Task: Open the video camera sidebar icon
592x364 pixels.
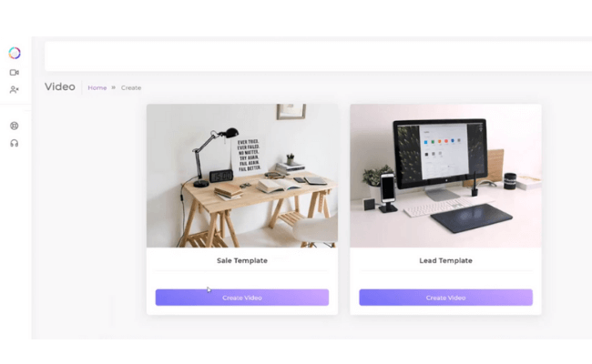Action: click(15, 73)
